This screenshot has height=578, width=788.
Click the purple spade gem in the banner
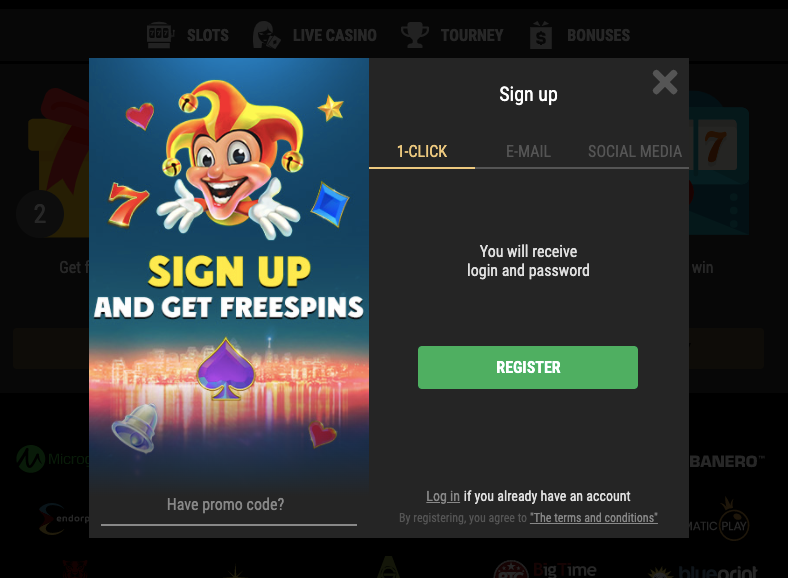pos(226,369)
